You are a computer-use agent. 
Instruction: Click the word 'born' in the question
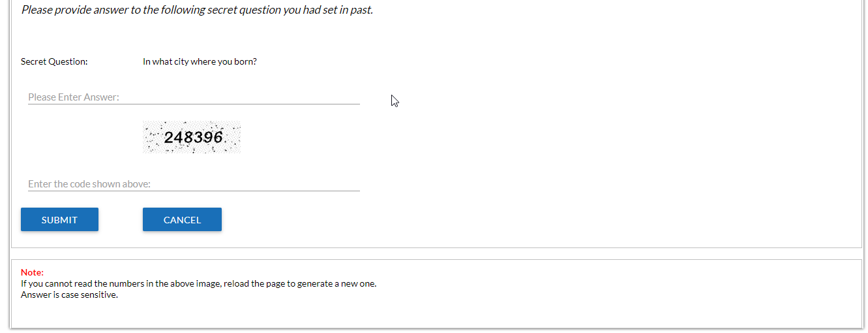(243, 62)
